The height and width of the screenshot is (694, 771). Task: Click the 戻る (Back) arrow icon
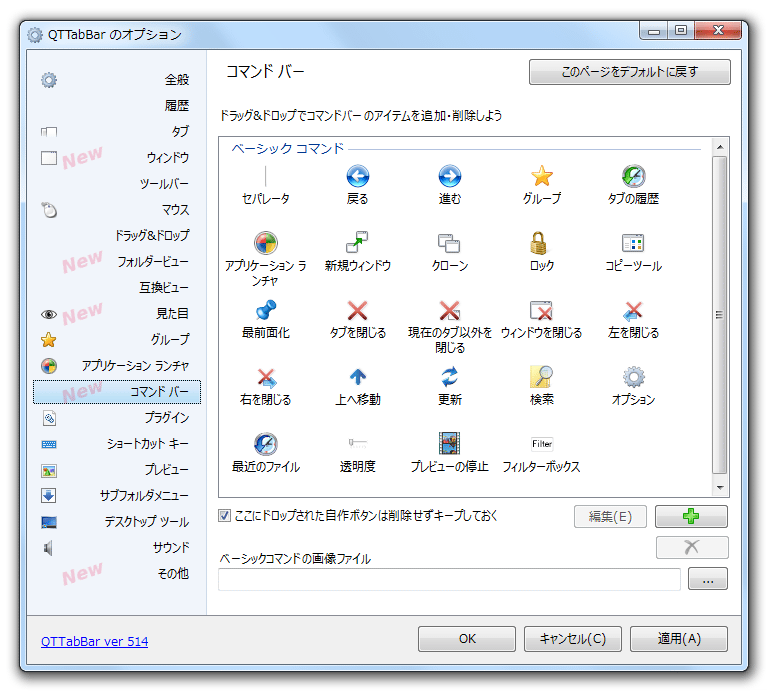tap(357, 177)
